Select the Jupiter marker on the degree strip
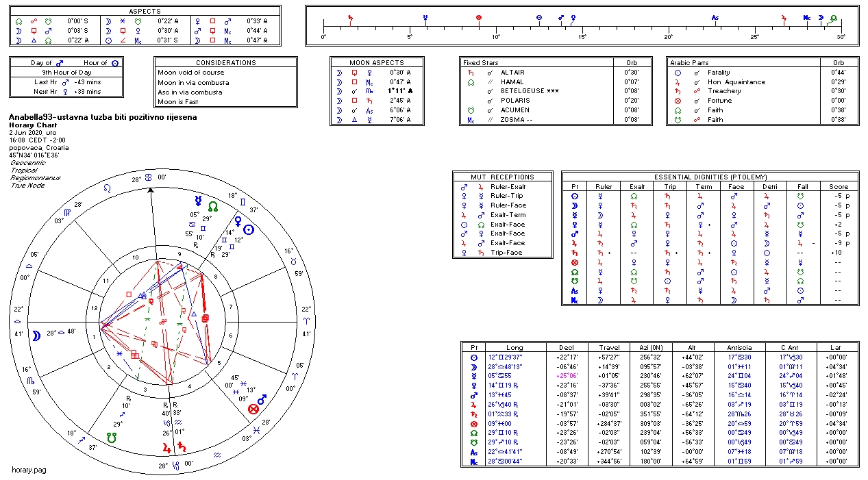Viewport: 868px width, 480px height. click(783, 16)
